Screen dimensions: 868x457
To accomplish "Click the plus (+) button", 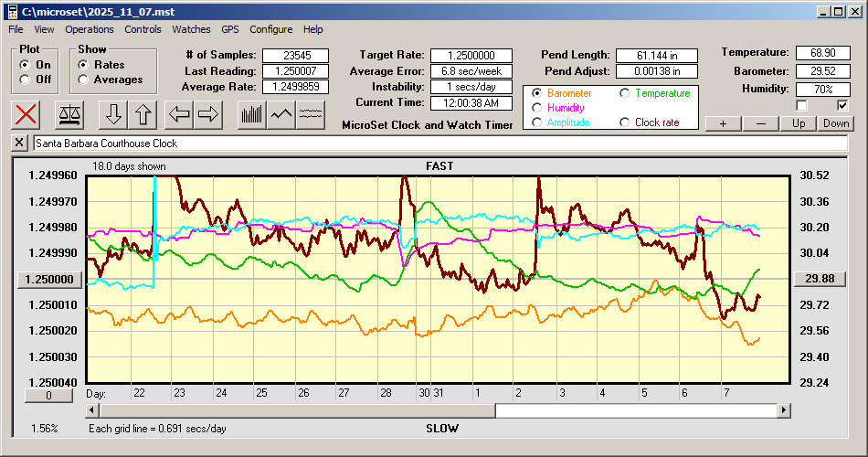I will click(x=723, y=123).
